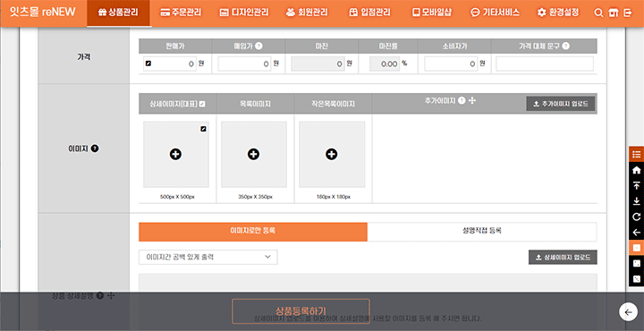The image size is (644, 331).
Task: Click the back arrow in side panel
Action: pos(637,233)
